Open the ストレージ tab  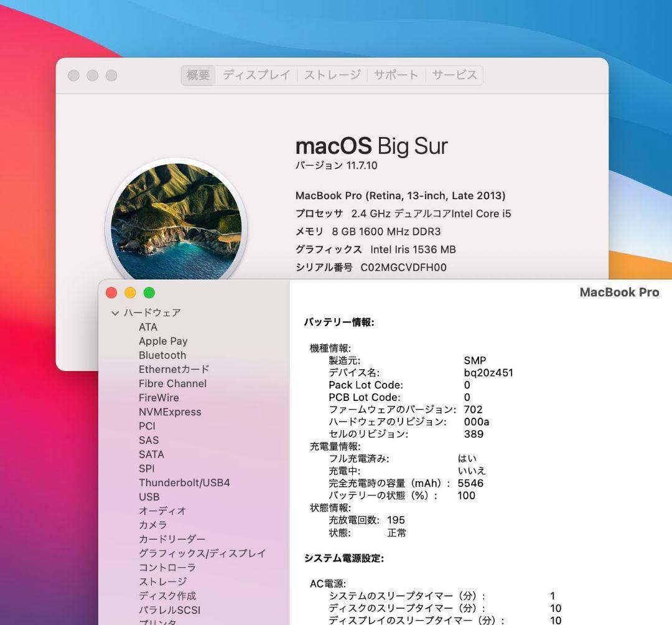332,75
